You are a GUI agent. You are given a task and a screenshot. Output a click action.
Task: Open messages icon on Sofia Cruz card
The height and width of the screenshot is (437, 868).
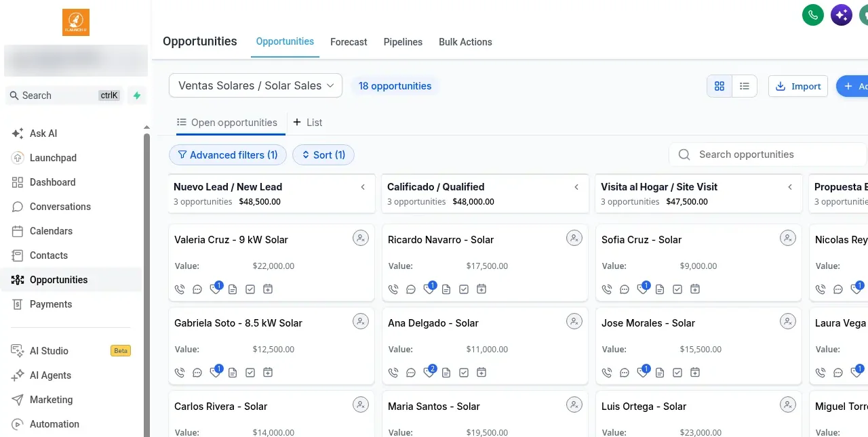625,289
